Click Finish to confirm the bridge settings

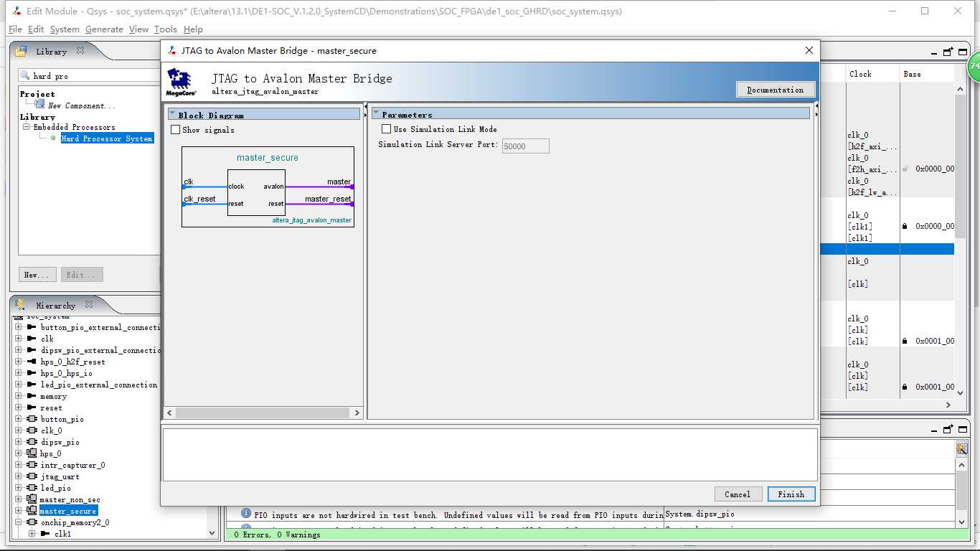point(791,494)
